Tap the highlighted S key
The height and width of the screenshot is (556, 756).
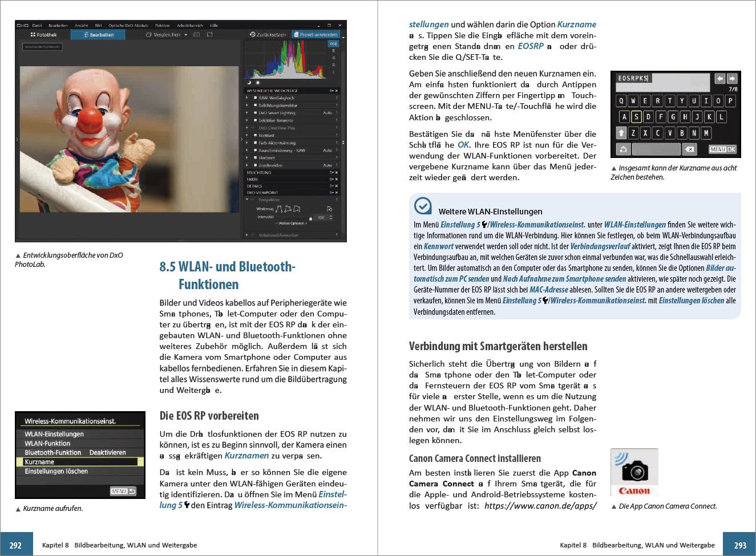pyautogui.click(x=636, y=117)
